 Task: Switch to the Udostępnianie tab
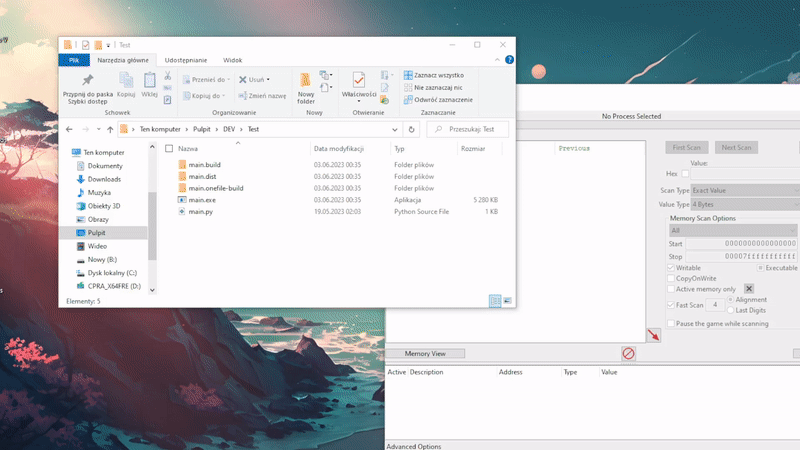point(186,60)
